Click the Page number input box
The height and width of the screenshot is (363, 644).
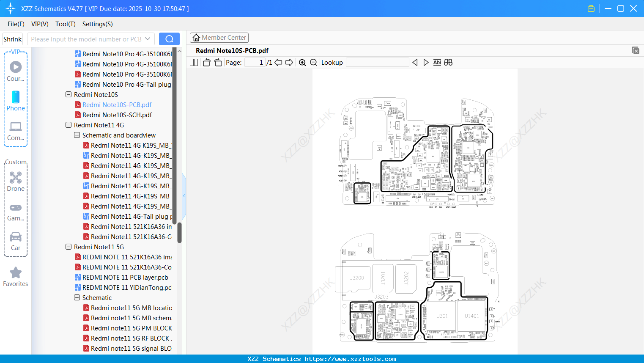click(x=255, y=63)
